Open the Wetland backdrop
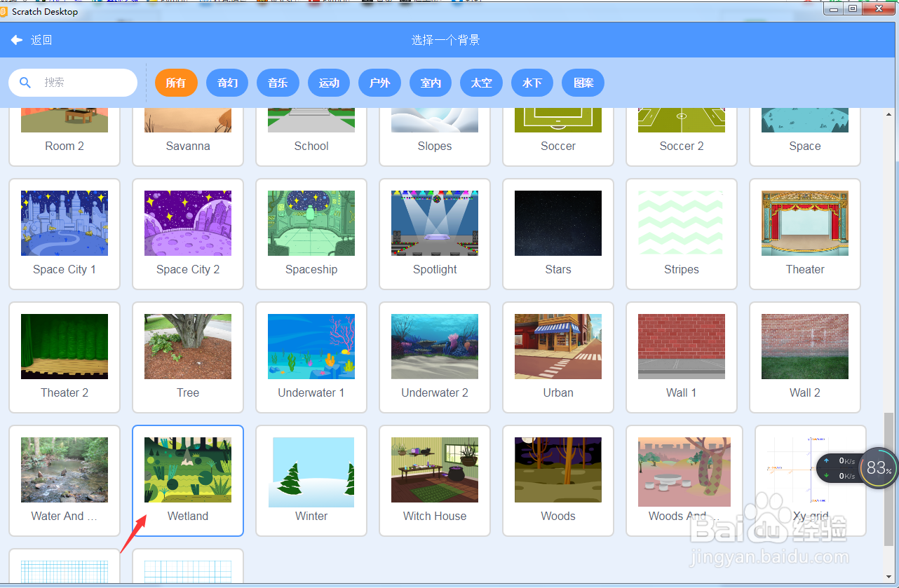 tap(188, 481)
